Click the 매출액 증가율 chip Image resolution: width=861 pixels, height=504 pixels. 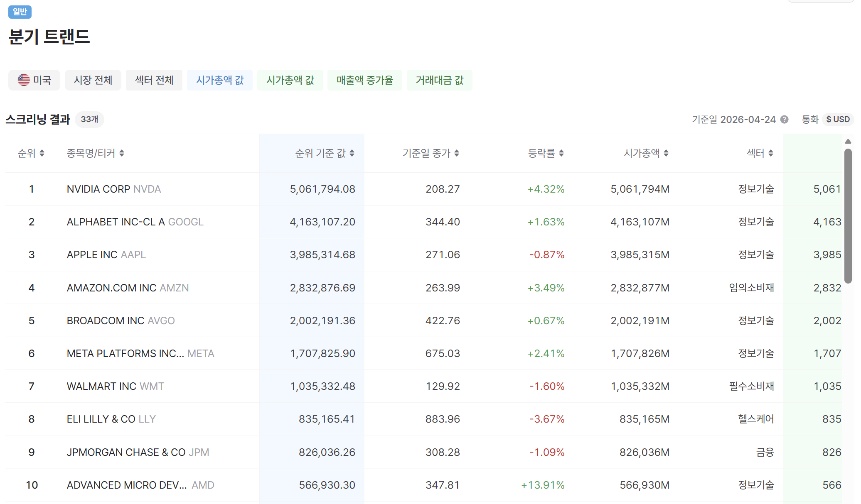coord(365,80)
